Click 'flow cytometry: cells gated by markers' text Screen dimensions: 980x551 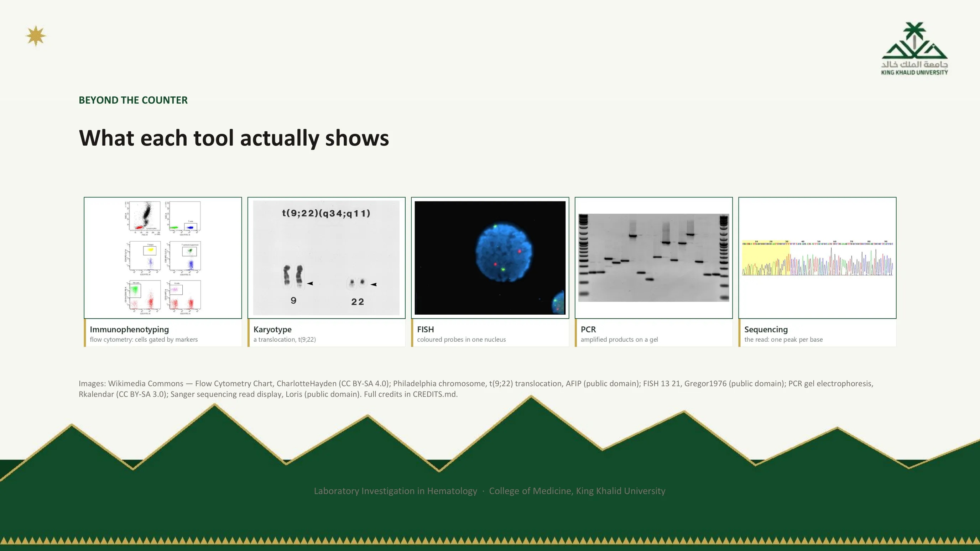pyautogui.click(x=144, y=340)
